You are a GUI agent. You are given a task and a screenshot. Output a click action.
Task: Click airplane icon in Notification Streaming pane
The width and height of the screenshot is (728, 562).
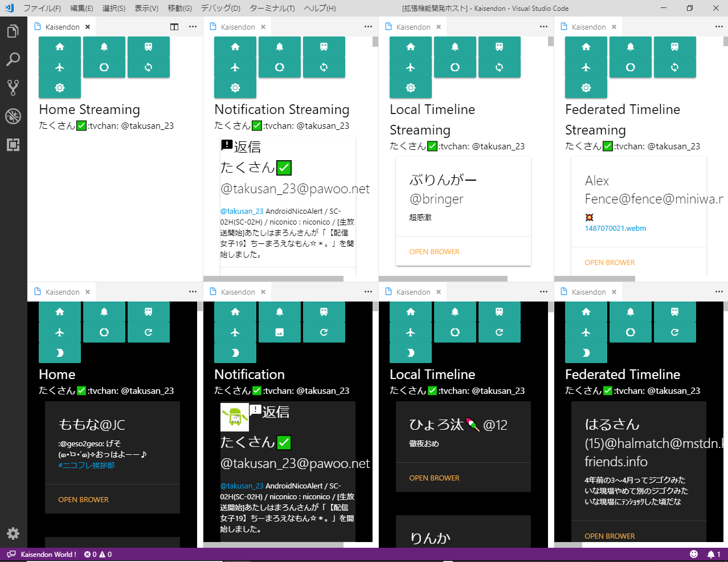click(235, 67)
